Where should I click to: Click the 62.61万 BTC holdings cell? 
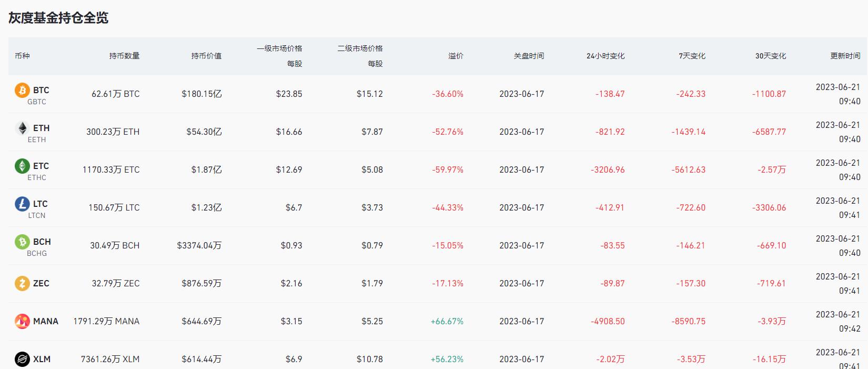tap(116, 94)
